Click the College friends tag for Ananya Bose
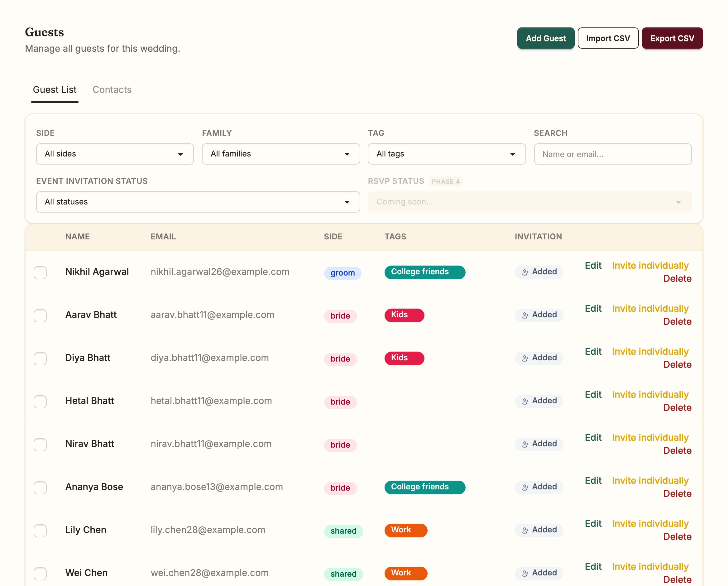The height and width of the screenshot is (586, 728). click(x=424, y=487)
